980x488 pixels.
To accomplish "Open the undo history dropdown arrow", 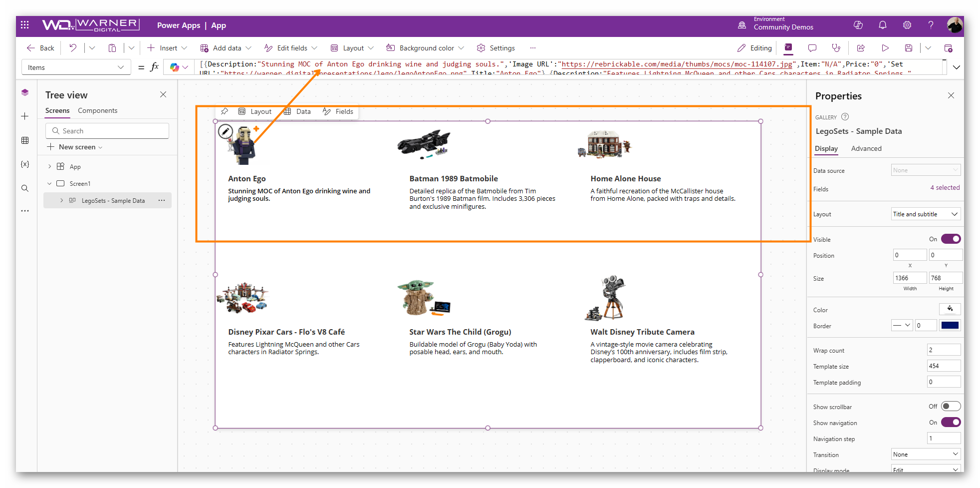I will pos(92,48).
